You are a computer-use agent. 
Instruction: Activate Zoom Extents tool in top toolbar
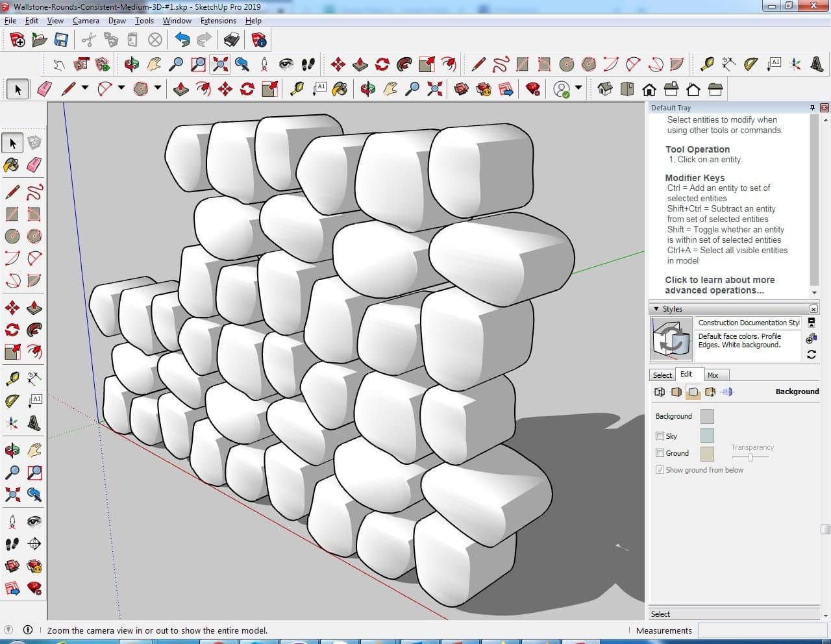pyautogui.click(x=221, y=64)
